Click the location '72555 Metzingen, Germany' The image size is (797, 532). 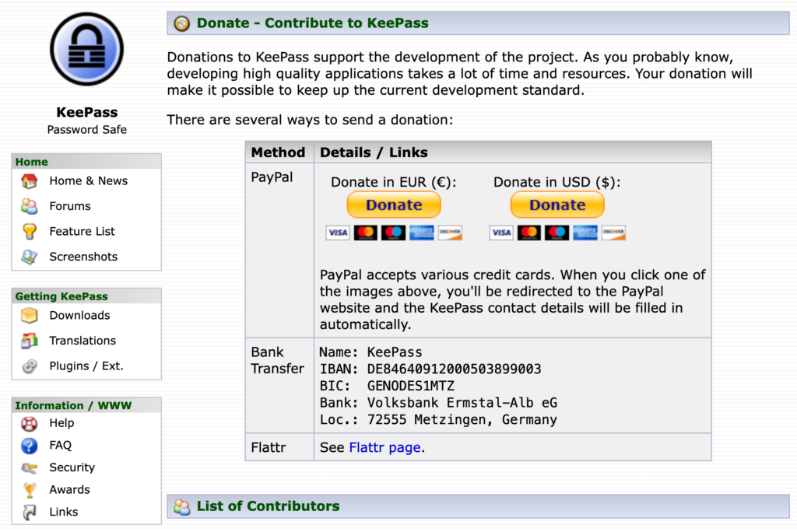click(x=462, y=420)
